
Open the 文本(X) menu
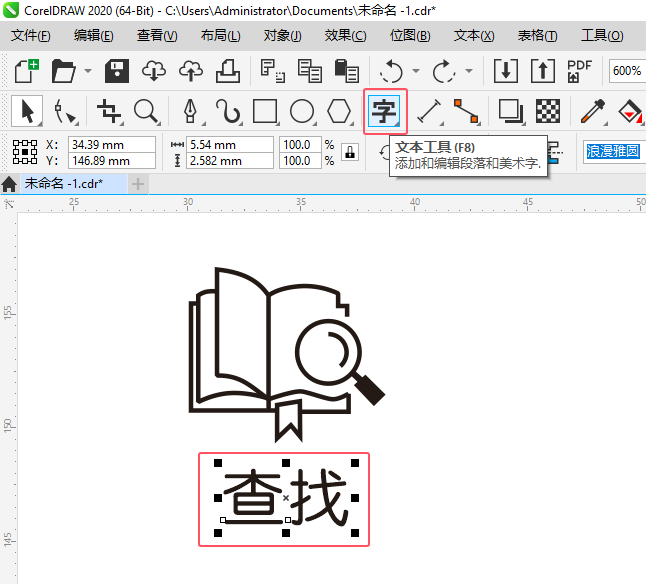(x=474, y=36)
